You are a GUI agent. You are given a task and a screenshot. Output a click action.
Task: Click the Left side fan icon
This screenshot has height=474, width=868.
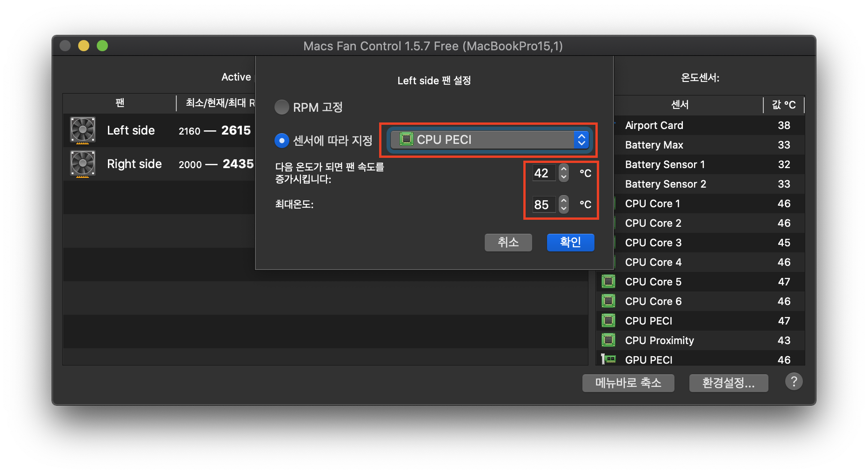pyautogui.click(x=83, y=130)
